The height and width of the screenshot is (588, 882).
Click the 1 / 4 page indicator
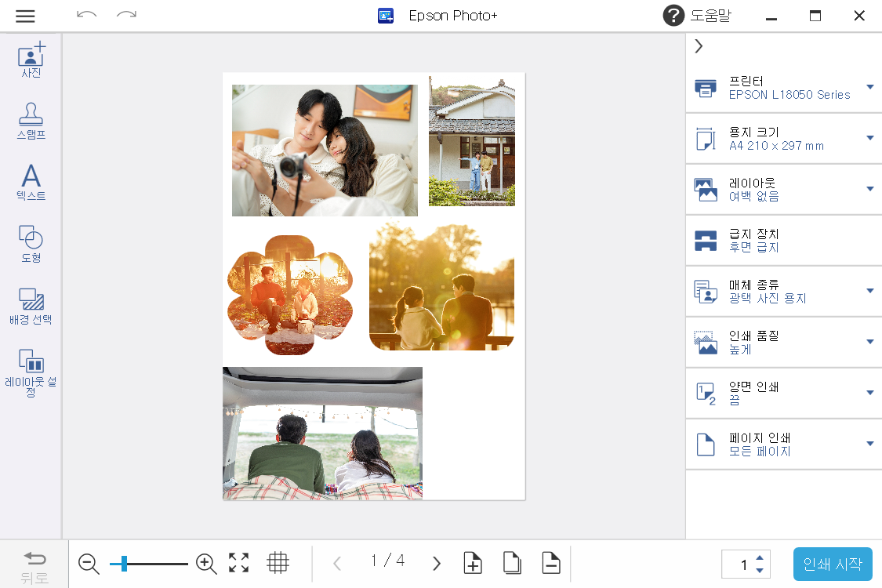(387, 561)
